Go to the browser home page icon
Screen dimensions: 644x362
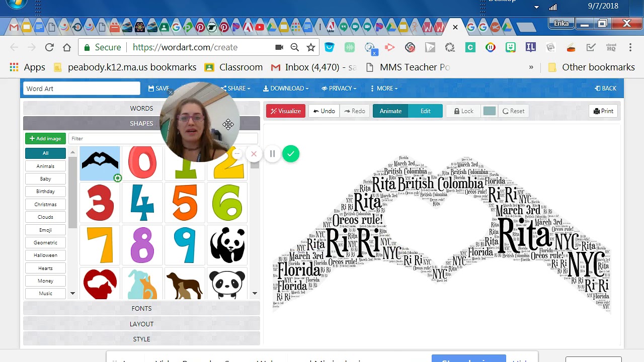coord(67,47)
